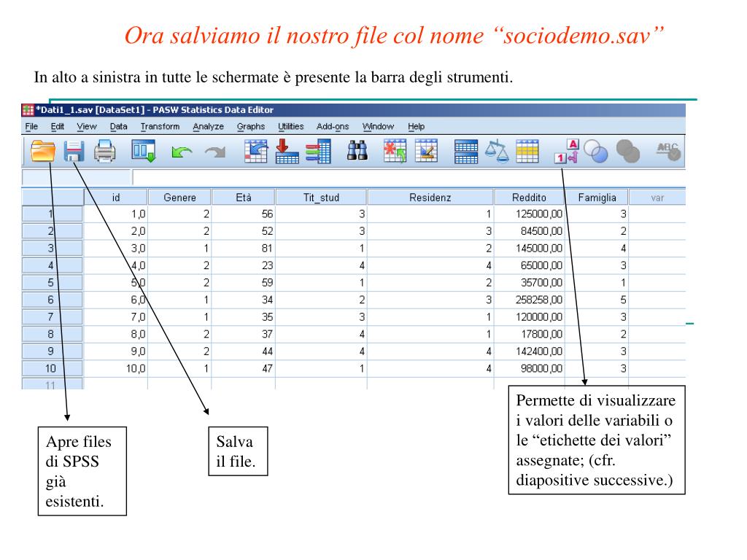Click the Go to case icon
747x560 pixels.
[x=256, y=152]
